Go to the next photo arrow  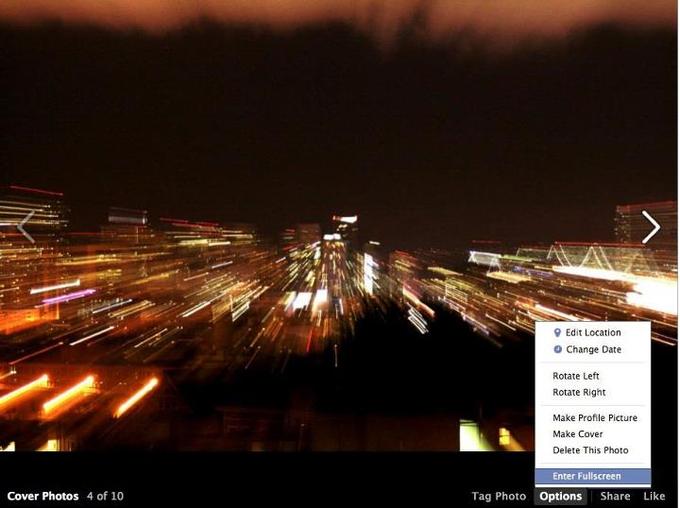coord(651,227)
